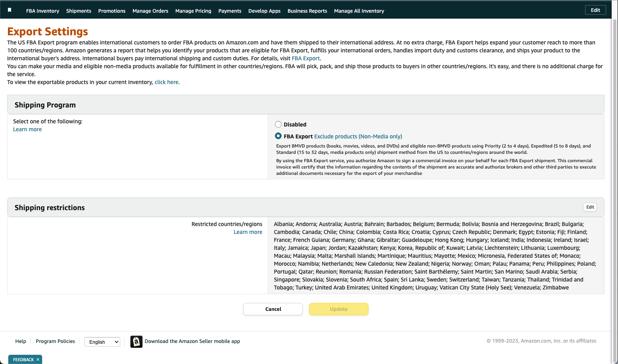Open Manage Orders from the nav bar
Image resolution: width=618 pixels, height=364 pixels.
point(150,11)
